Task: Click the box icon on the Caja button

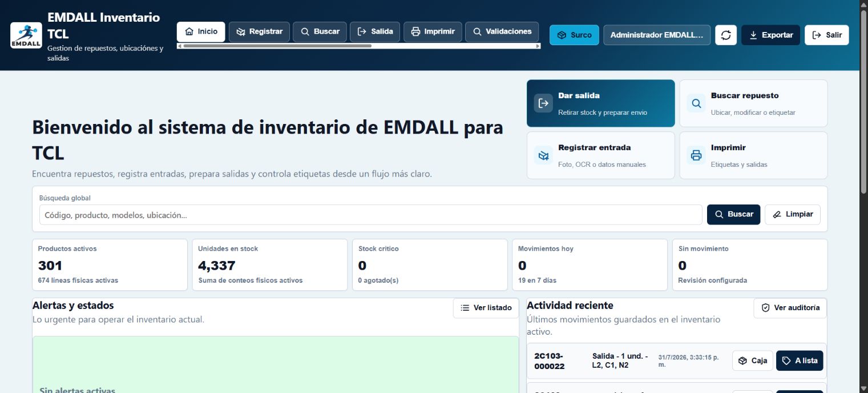Action: (742, 360)
